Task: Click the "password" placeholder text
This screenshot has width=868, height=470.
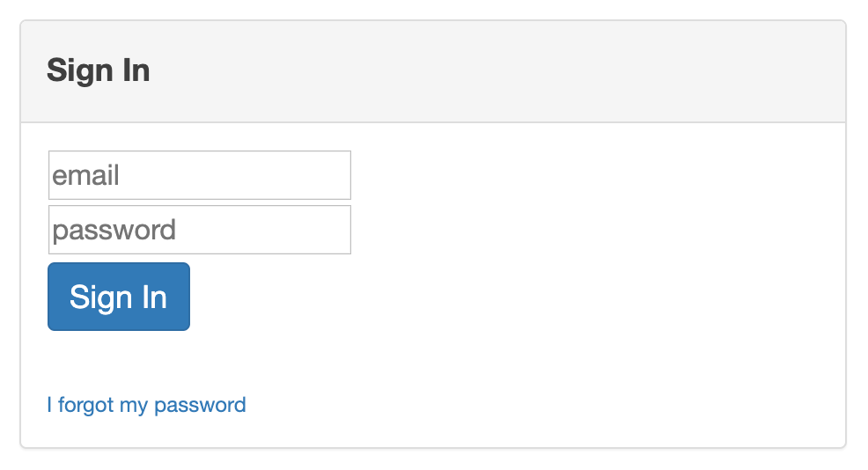Action: click(114, 230)
